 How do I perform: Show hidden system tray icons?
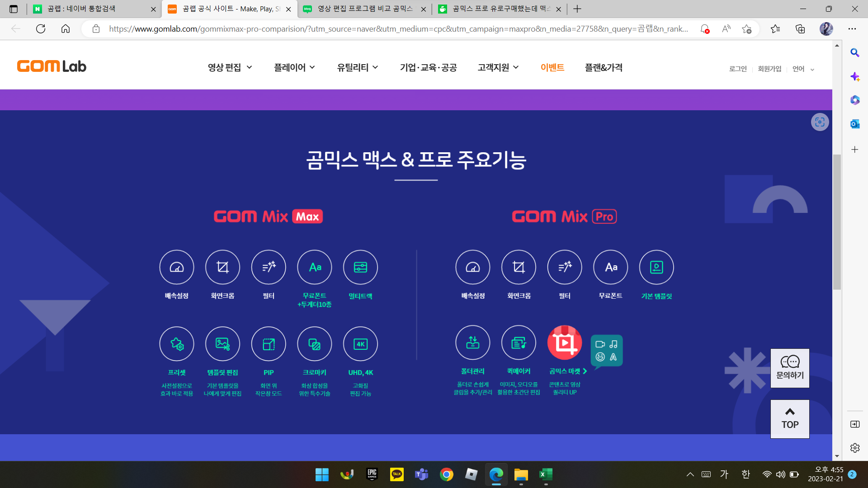[690, 474]
